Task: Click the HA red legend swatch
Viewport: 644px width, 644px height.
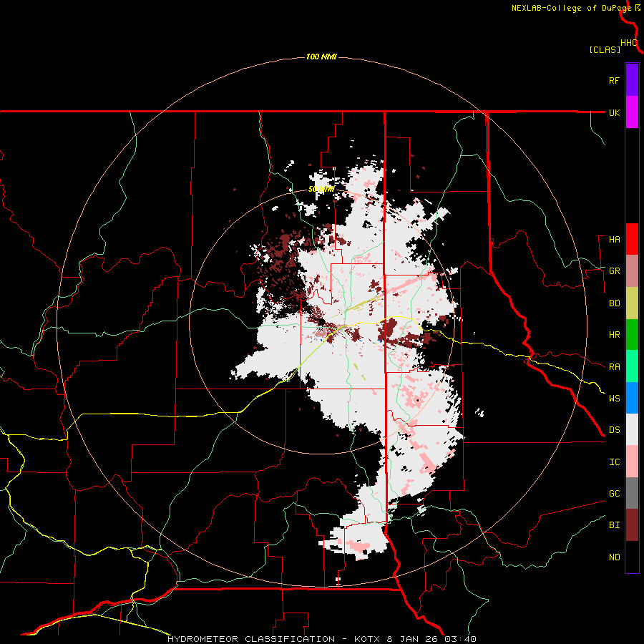Action: [632, 239]
